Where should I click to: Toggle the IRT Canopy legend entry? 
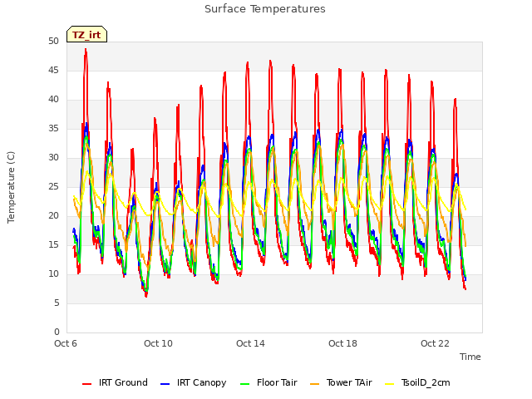click(193, 382)
